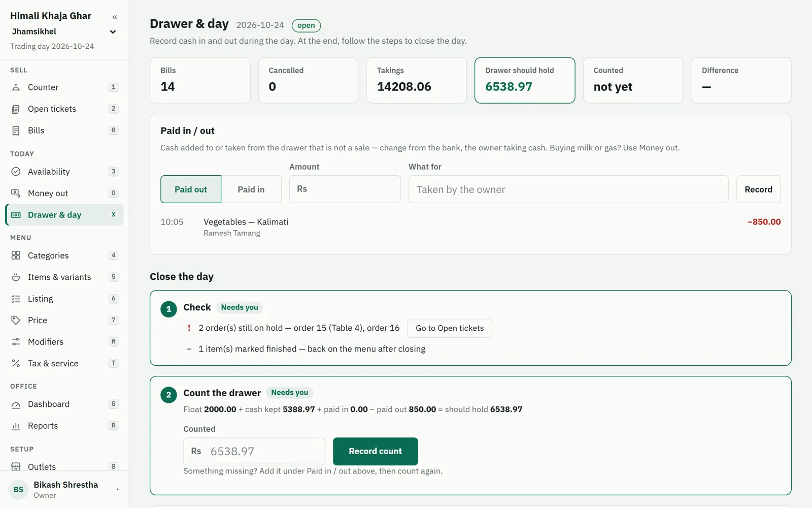Click the Price tag icon
Screen dimensions: 812x508
click(16, 320)
